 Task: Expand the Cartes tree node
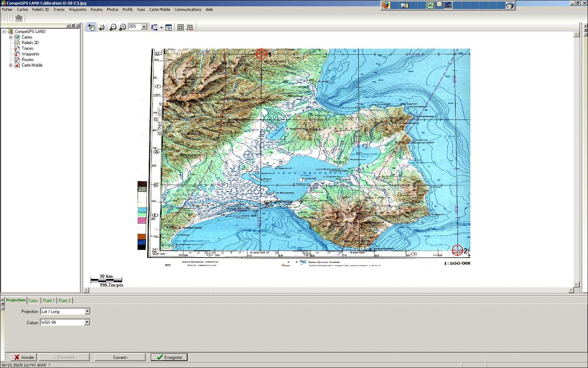click(11, 37)
